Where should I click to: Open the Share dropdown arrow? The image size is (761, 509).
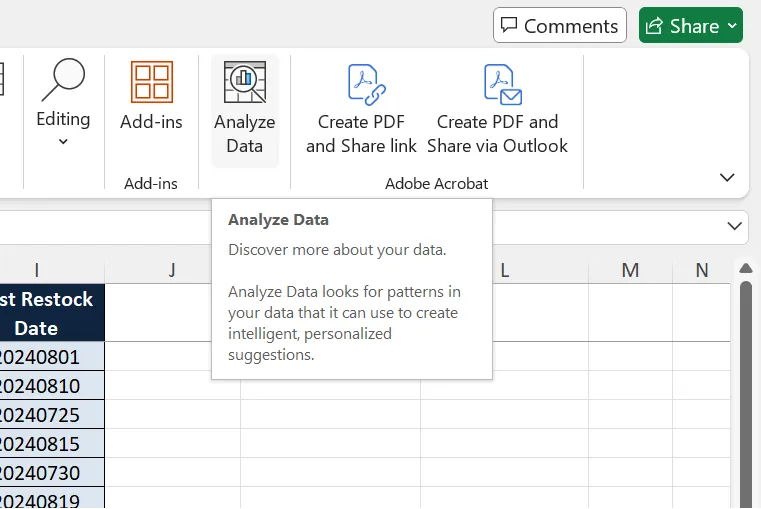coord(732,26)
